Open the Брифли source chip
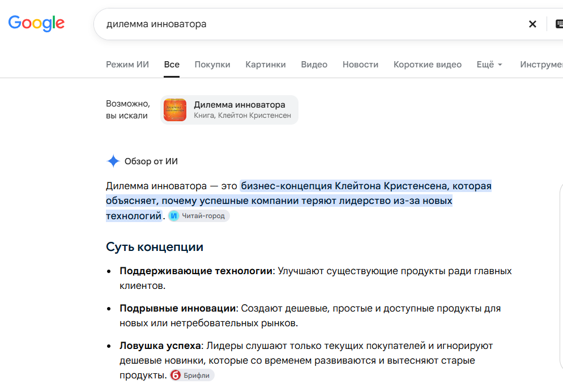Viewport: 563px width, 392px height. (192, 375)
